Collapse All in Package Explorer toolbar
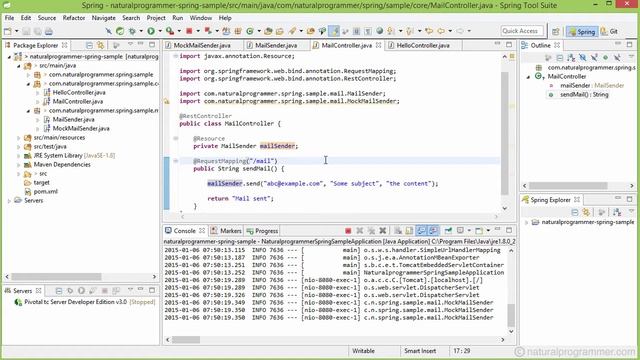 click(x=89, y=45)
